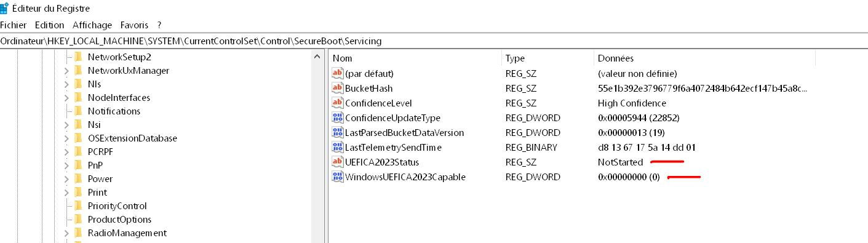
Task: Open the Affichage menu
Action: (x=92, y=25)
